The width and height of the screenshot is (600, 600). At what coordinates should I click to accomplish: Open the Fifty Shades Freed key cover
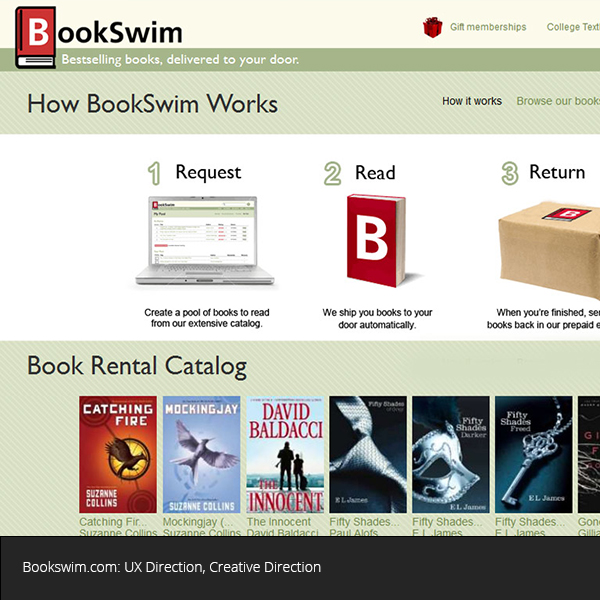pos(533,455)
